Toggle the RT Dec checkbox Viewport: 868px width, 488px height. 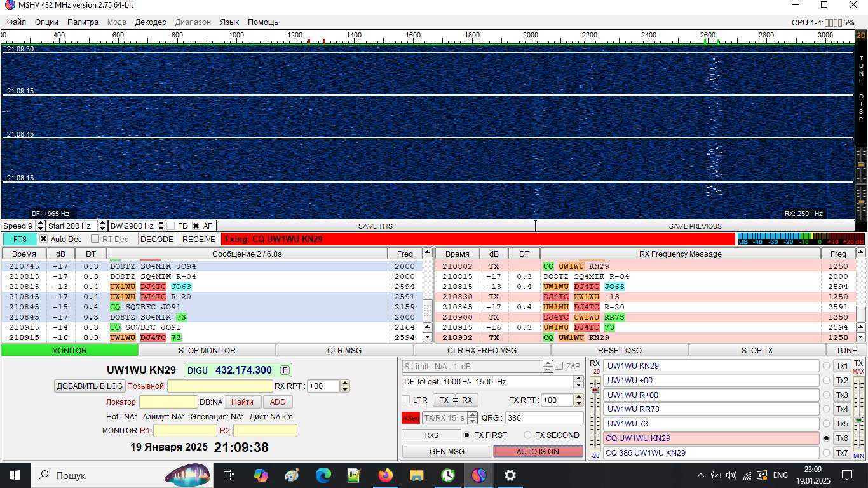click(95, 239)
